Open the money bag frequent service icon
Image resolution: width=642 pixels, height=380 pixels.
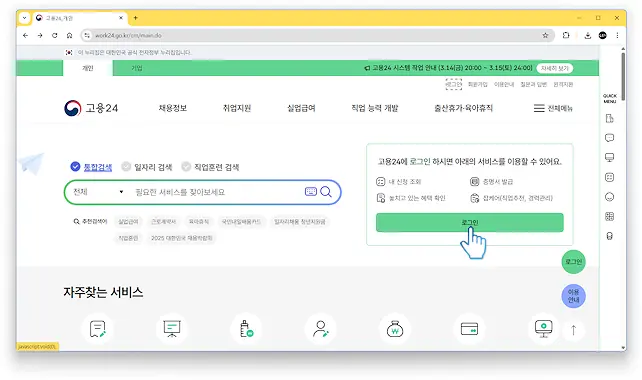coord(395,329)
